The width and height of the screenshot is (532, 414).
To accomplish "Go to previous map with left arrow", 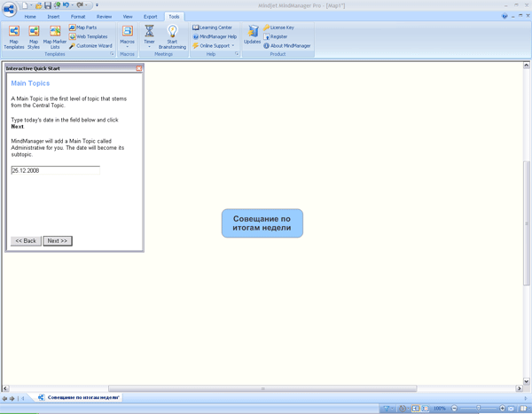I will 4,398.
